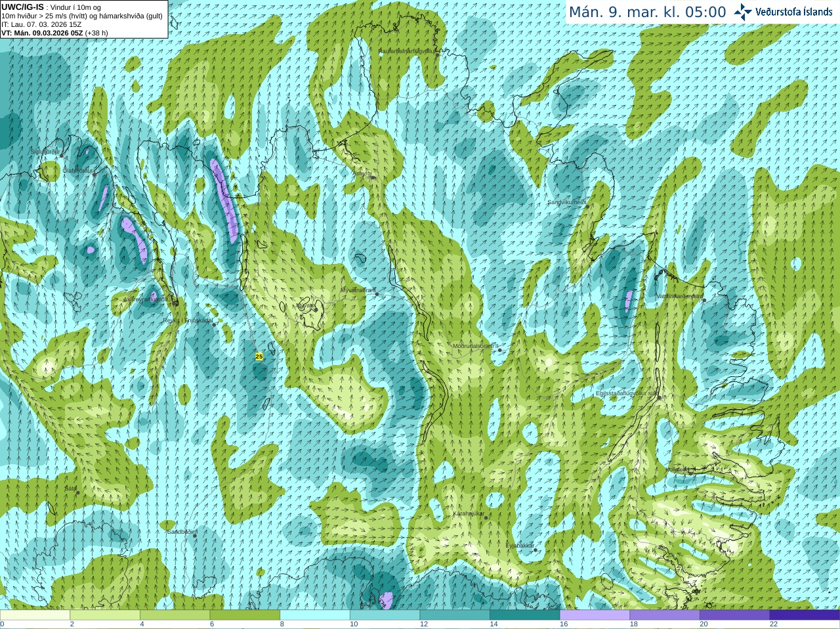Click the 14–16 m/s dark teal swatch

(x=525, y=615)
